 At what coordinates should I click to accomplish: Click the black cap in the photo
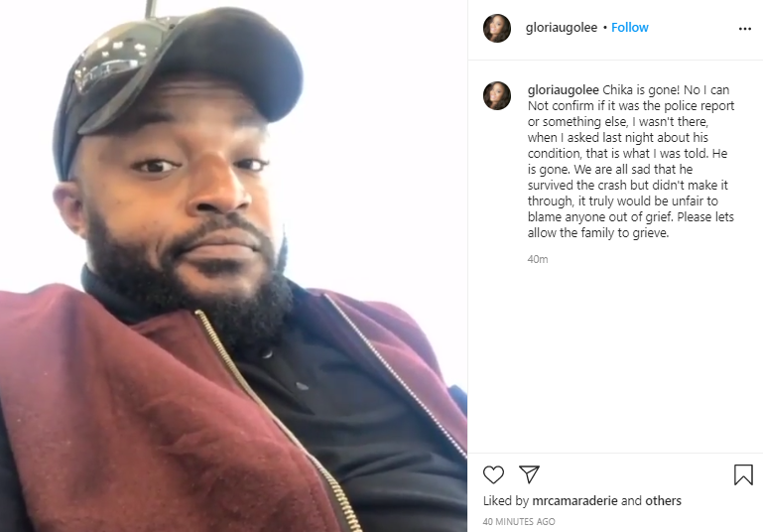tap(180, 77)
